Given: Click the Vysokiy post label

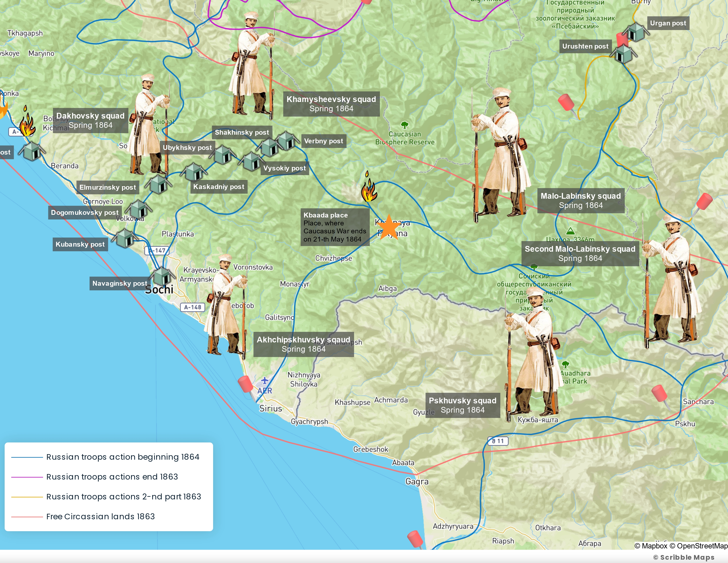Looking at the screenshot, I should (285, 168).
